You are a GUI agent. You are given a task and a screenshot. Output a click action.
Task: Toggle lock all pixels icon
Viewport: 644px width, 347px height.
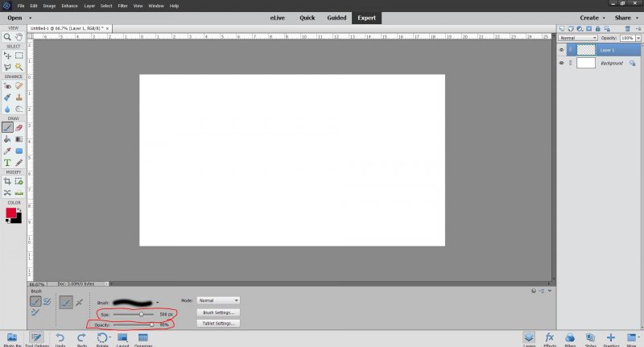coord(598,29)
